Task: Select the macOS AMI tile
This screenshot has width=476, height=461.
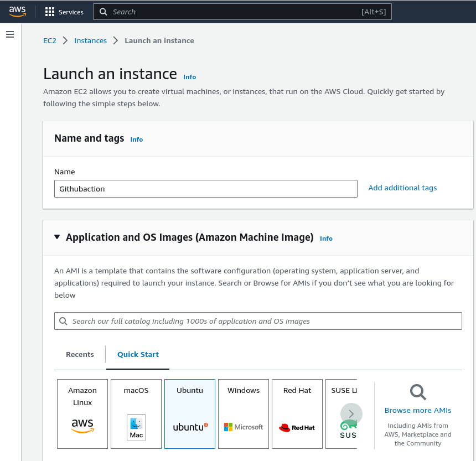Action: (136, 413)
